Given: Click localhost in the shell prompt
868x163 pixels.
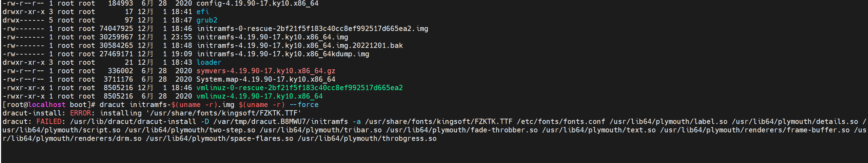Looking at the screenshot, I should click(47, 105).
